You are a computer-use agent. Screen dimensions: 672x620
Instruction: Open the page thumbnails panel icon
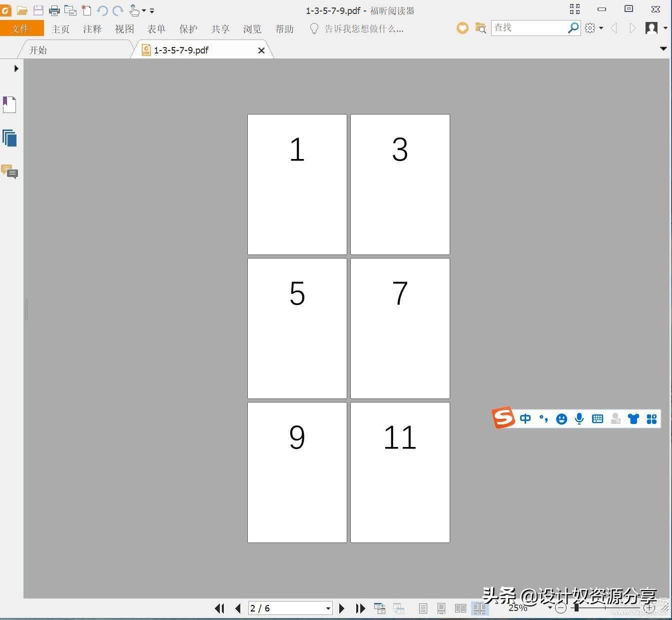[9, 138]
